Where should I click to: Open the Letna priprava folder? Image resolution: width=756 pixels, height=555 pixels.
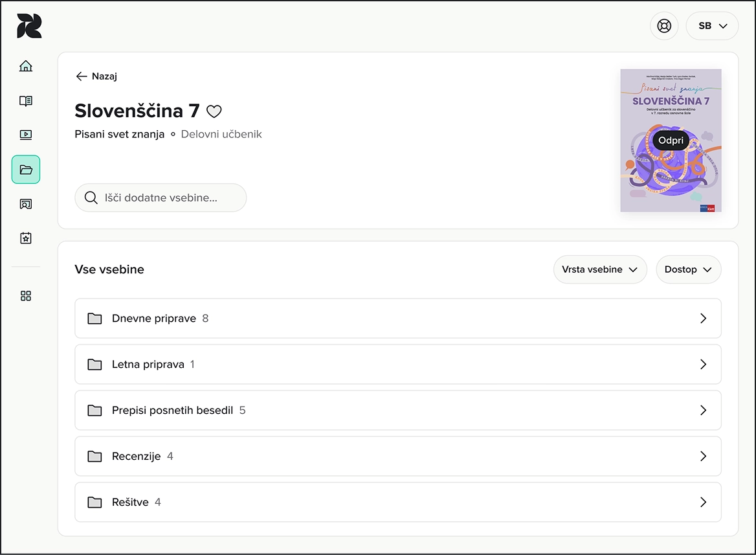click(x=398, y=364)
